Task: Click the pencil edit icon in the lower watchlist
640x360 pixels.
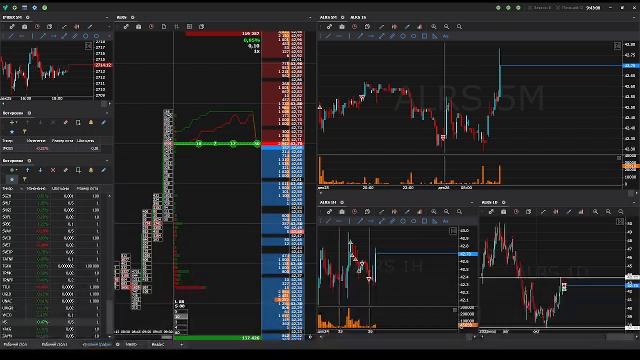Action: tap(104, 170)
